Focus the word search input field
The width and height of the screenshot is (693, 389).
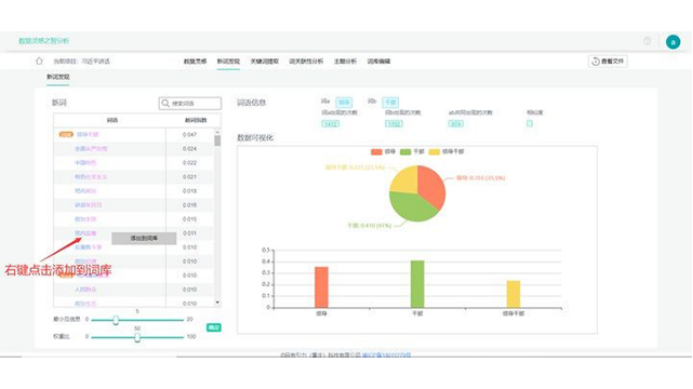[x=190, y=103]
